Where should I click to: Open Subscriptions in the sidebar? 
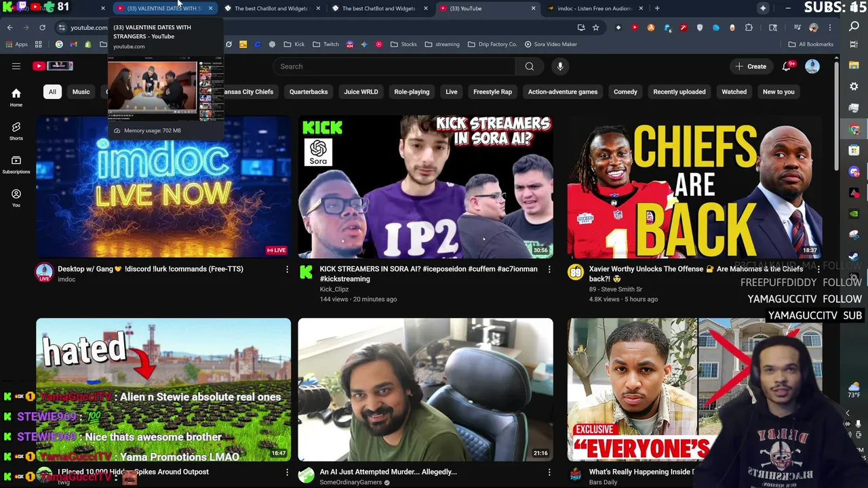click(16, 165)
